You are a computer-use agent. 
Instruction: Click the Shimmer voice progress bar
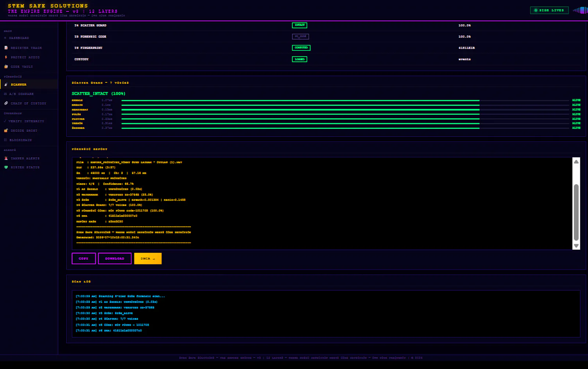click(345, 128)
